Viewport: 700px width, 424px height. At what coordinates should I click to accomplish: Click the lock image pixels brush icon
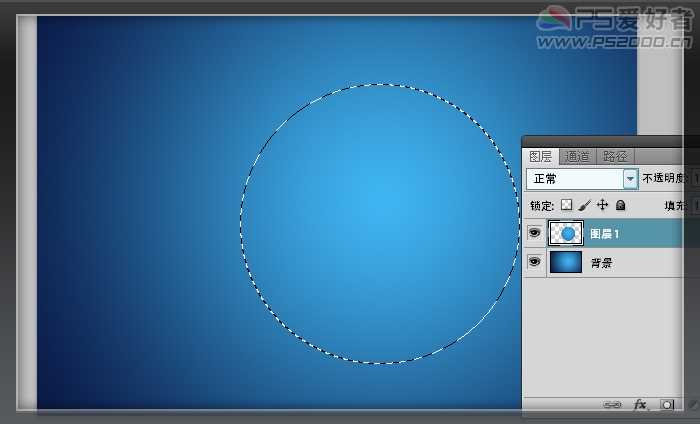[x=585, y=205]
